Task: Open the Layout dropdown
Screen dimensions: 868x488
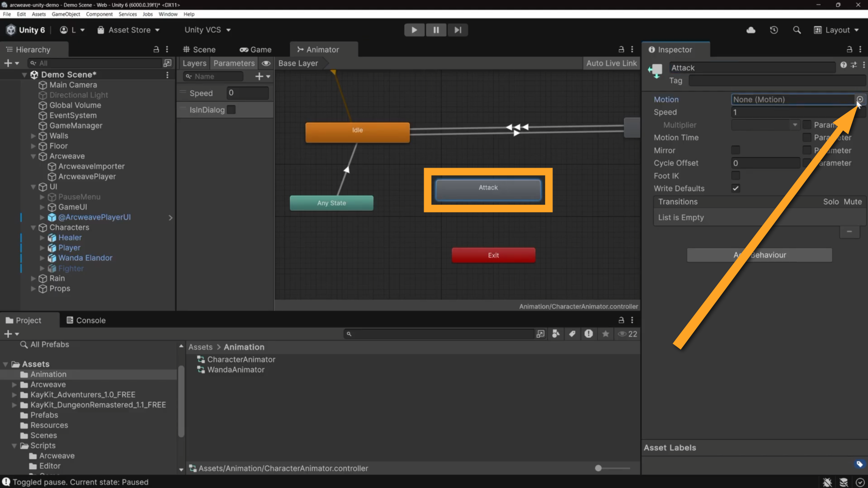Action: 836,30
